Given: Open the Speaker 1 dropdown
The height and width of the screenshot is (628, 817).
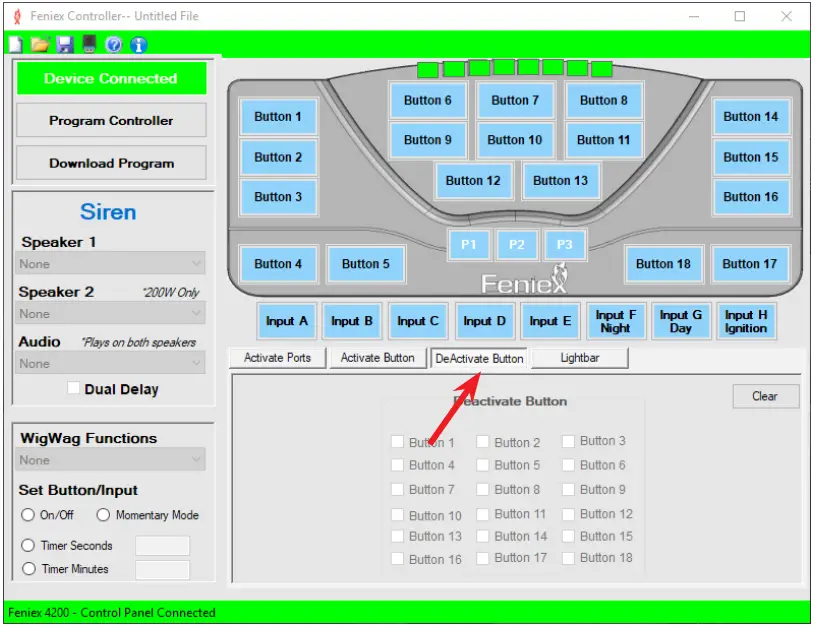Looking at the screenshot, I should tap(110, 264).
